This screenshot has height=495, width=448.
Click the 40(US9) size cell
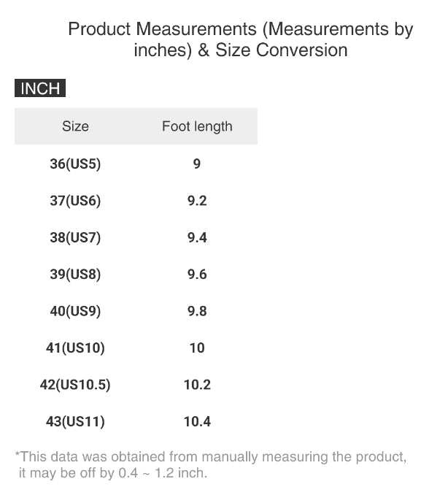[75, 311]
